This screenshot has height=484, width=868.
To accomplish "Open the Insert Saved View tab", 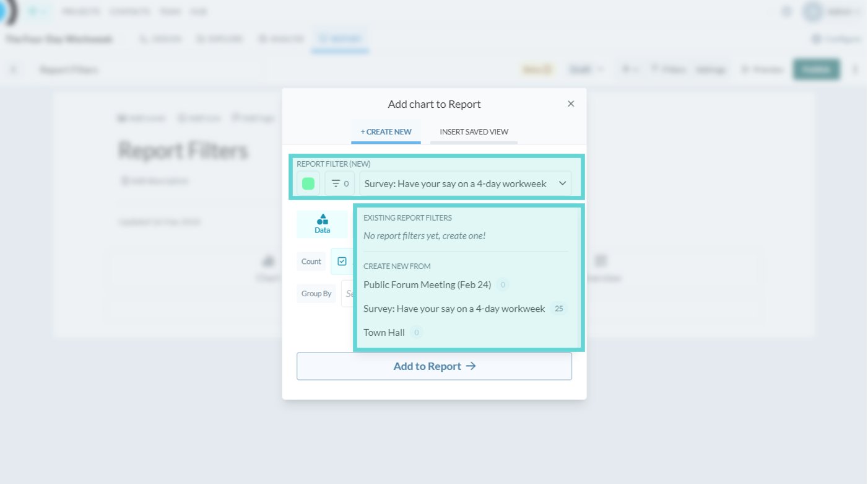I will click(474, 132).
